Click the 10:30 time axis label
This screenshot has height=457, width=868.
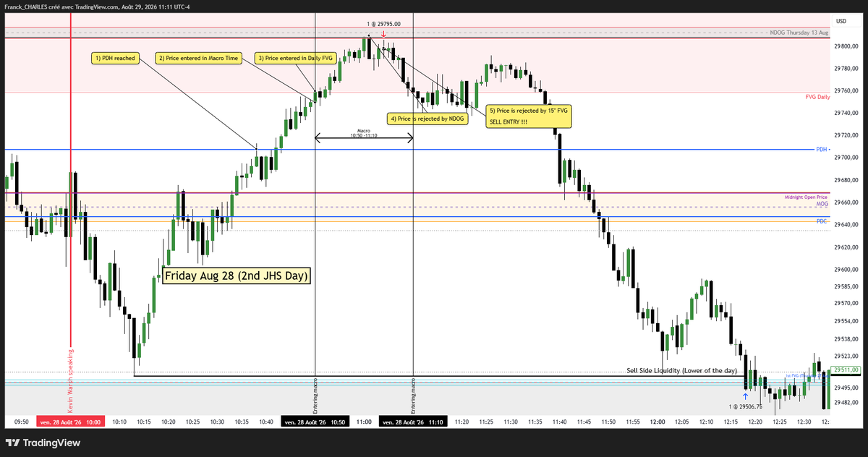coord(217,422)
